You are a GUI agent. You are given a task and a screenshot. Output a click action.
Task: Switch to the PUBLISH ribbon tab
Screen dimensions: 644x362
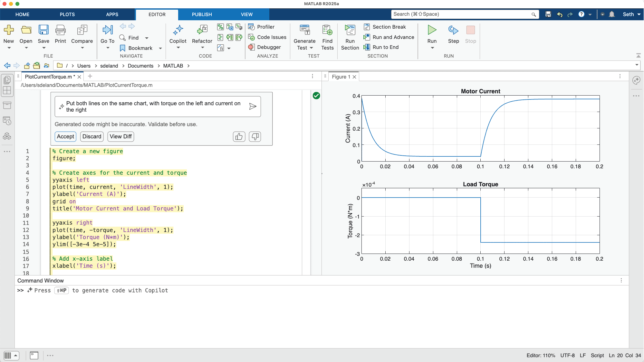202,14
